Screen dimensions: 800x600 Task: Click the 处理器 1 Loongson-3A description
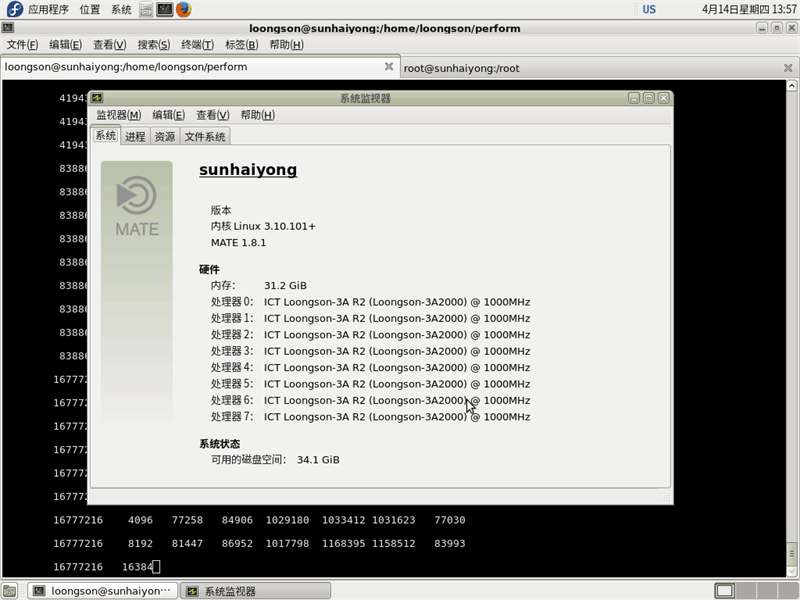[x=397, y=318]
